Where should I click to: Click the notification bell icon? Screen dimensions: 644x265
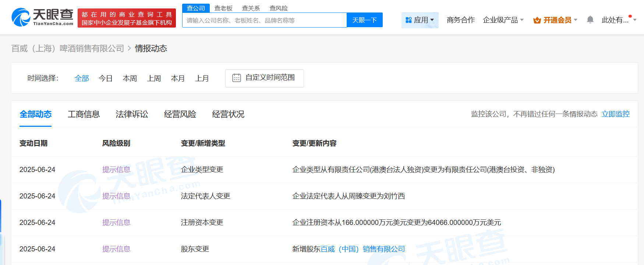[590, 20]
